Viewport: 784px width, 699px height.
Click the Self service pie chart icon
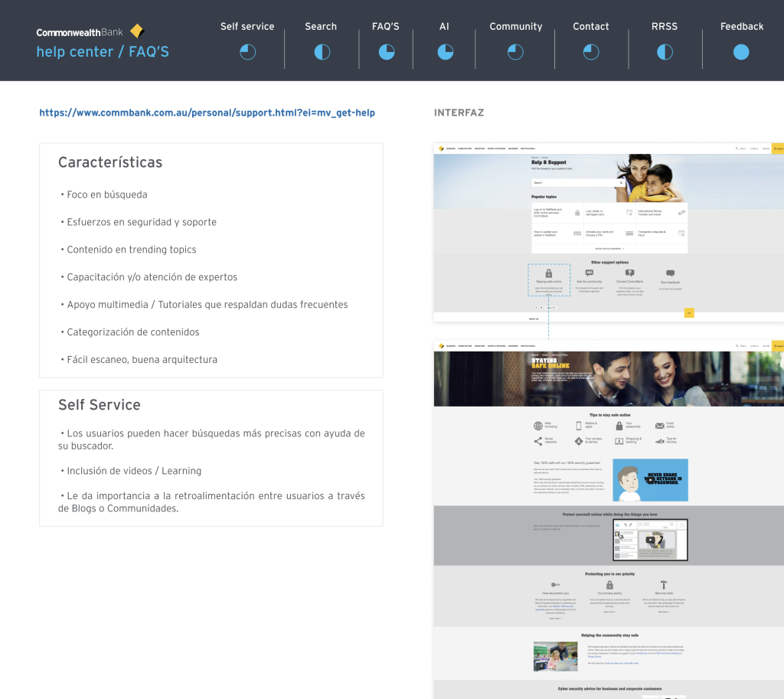point(247,52)
